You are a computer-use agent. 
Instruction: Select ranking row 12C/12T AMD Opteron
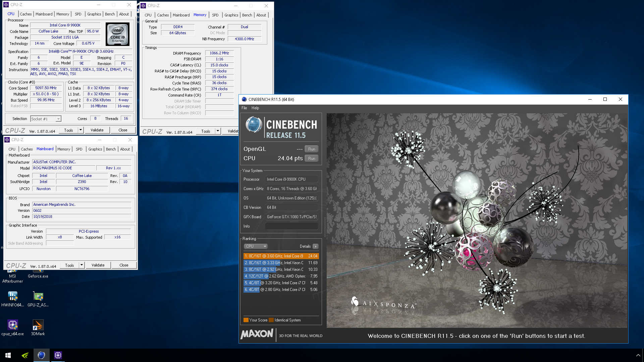click(281, 276)
